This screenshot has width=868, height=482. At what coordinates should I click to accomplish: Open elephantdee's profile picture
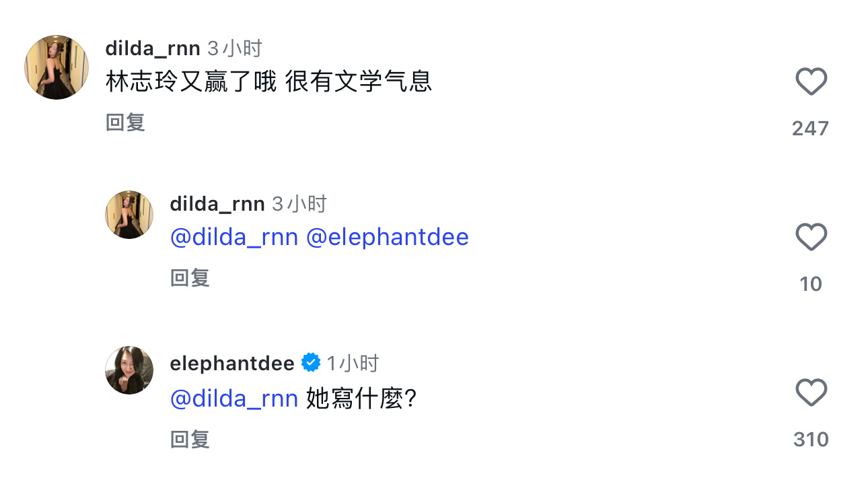click(129, 370)
